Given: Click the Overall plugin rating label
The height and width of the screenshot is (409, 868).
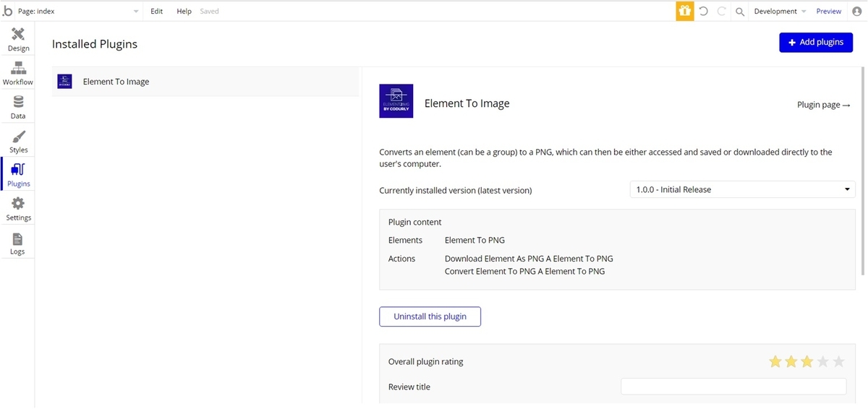Looking at the screenshot, I should point(425,361).
